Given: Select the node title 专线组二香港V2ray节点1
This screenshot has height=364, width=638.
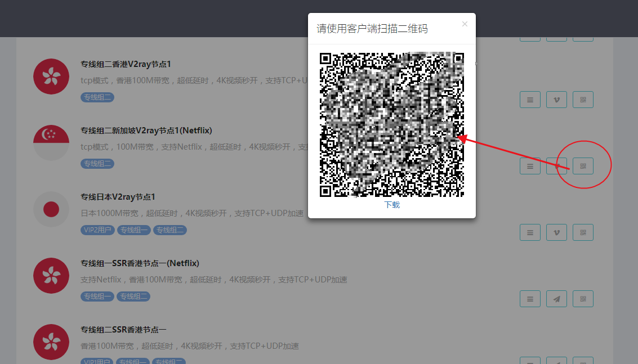Looking at the screenshot, I should click(x=126, y=64).
